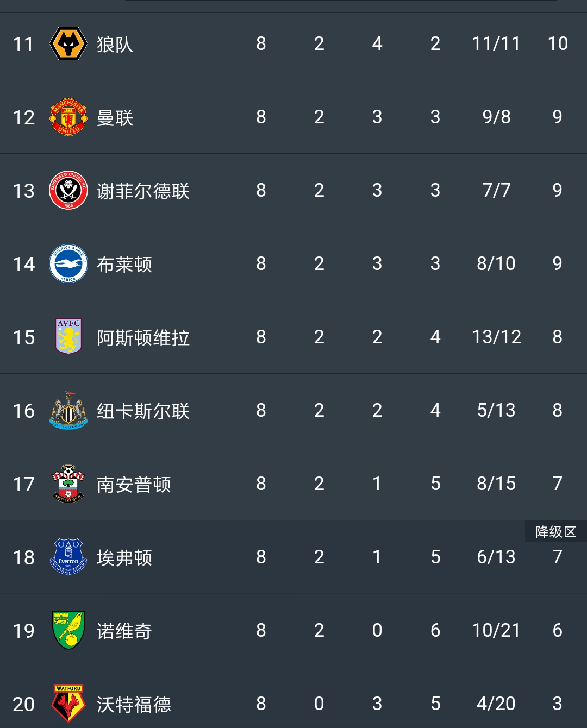Select team name 沃特福德
587x728 pixels.
134,705
